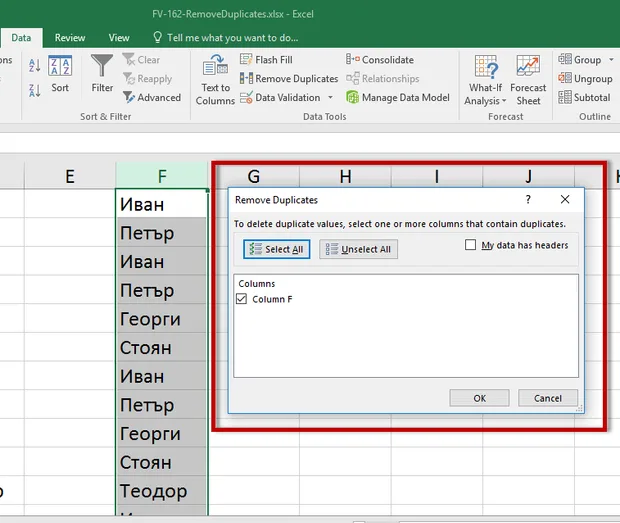The image size is (620, 523).
Task: Switch to the Review tab
Action: tap(70, 38)
